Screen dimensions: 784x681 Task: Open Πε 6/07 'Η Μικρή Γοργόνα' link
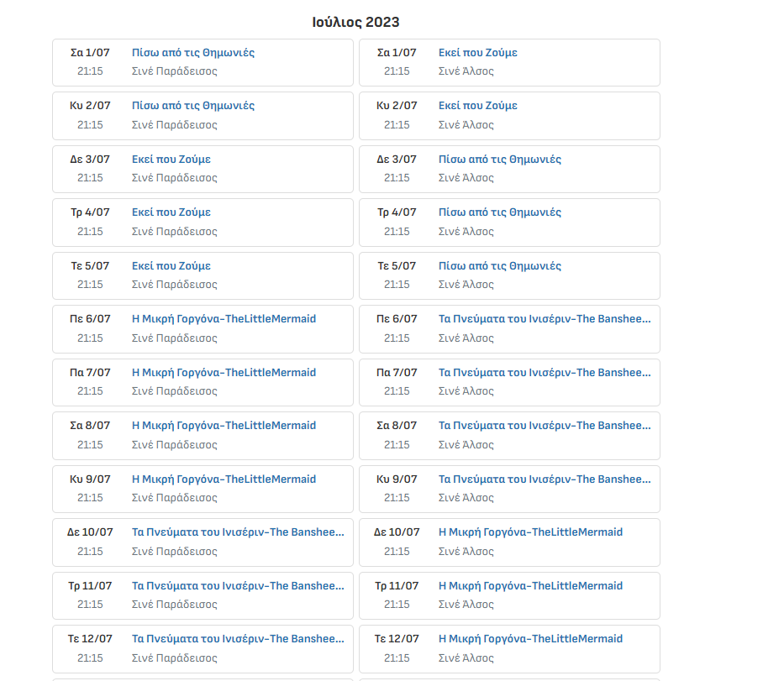[x=224, y=319]
